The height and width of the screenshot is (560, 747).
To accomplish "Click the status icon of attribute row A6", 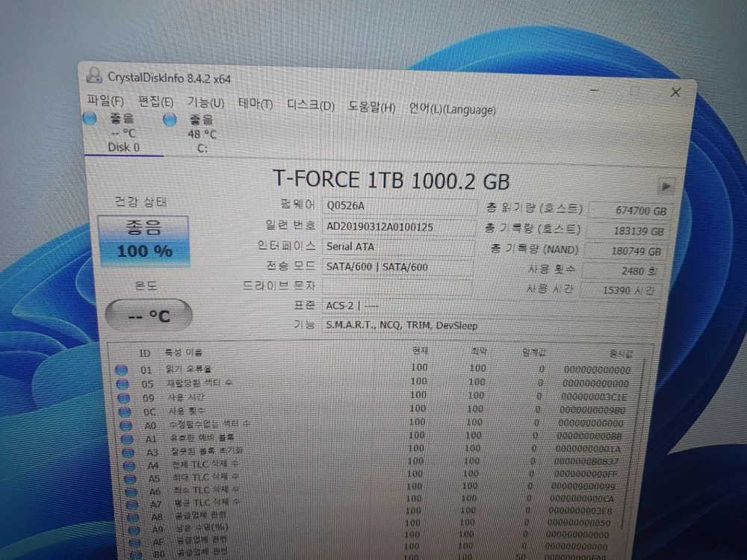I will click(x=131, y=491).
